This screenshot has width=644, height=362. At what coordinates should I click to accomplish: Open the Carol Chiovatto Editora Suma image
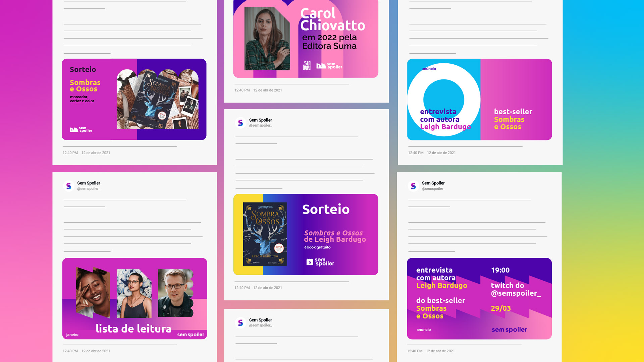[306, 39]
